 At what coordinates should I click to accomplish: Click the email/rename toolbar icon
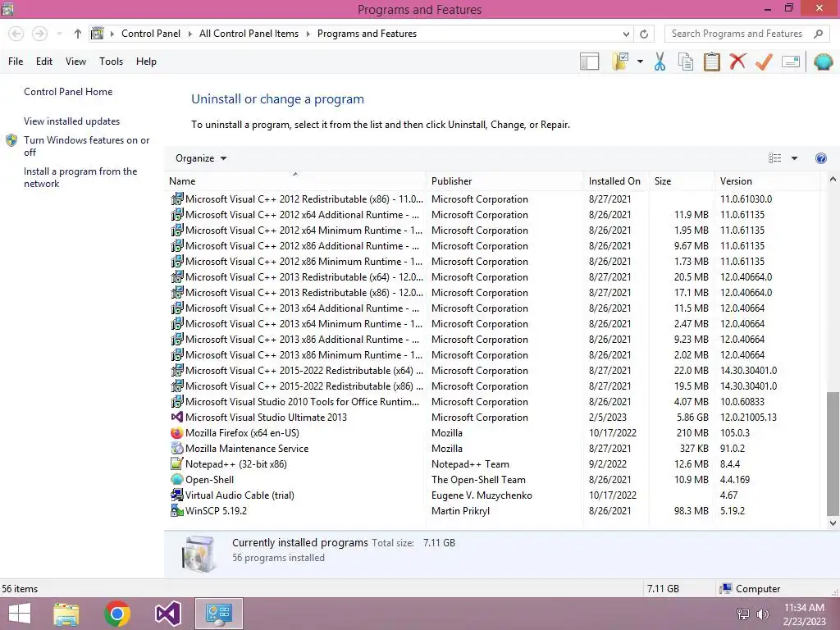click(791, 62)
